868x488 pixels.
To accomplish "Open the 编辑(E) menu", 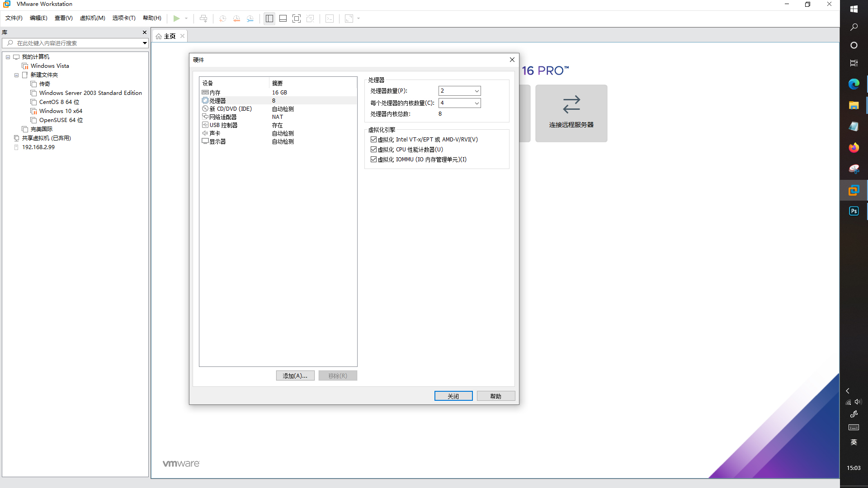I will pyautogui.click(x=38, y=18).
